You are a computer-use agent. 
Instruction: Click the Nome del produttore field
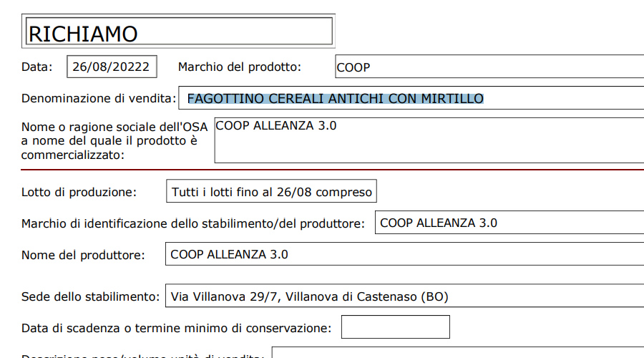tap(405, 255)
